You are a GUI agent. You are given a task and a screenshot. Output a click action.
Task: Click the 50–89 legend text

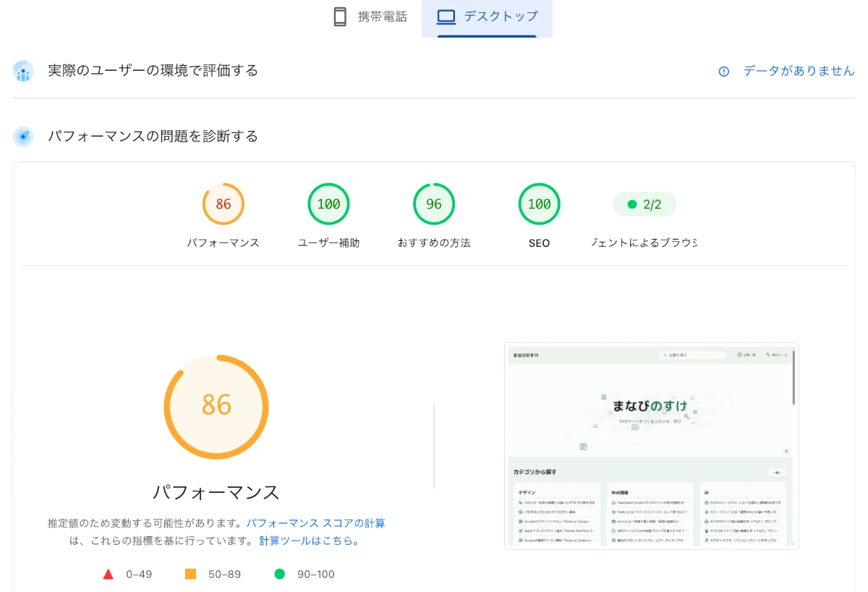[224, 575]
